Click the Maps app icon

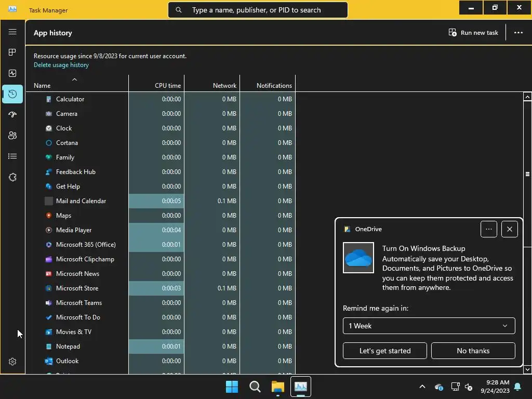point(49,216)
